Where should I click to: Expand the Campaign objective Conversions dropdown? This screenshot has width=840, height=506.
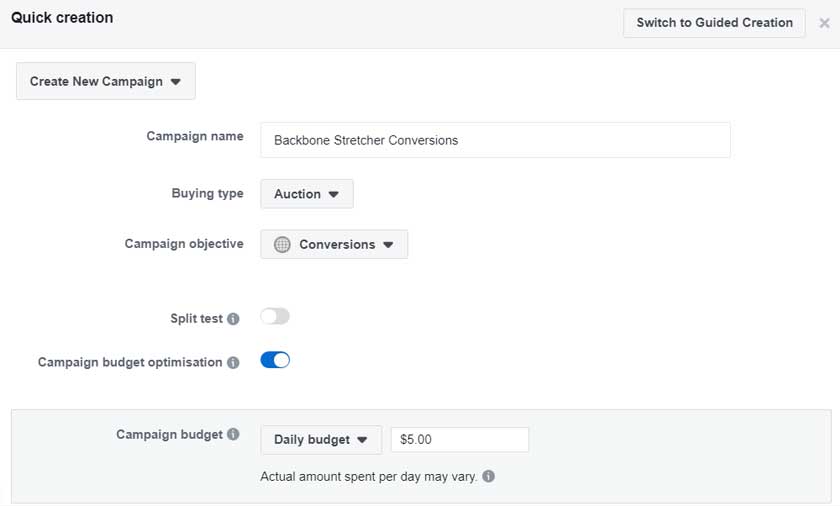(334, 244)
